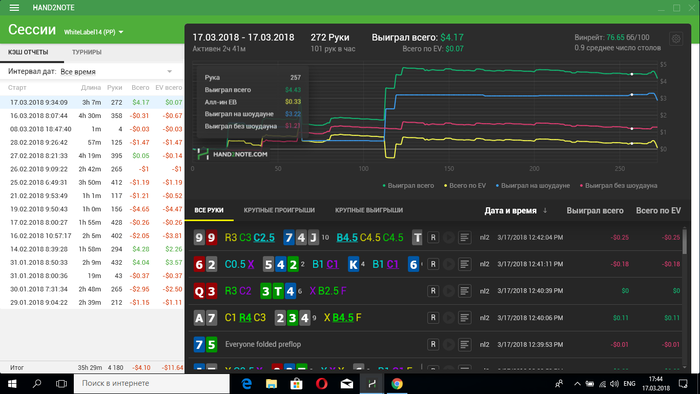
Task: Sort hands by Всего по EV column
Action: coord(658,211)
